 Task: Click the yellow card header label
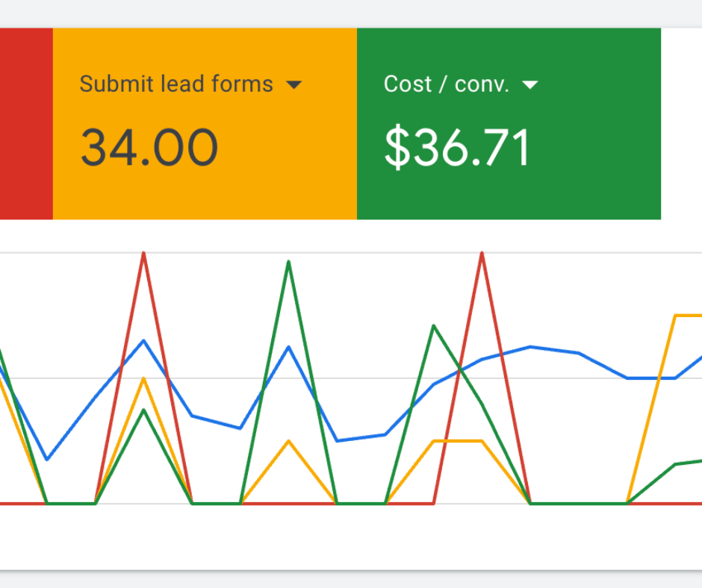click(176, 84)
